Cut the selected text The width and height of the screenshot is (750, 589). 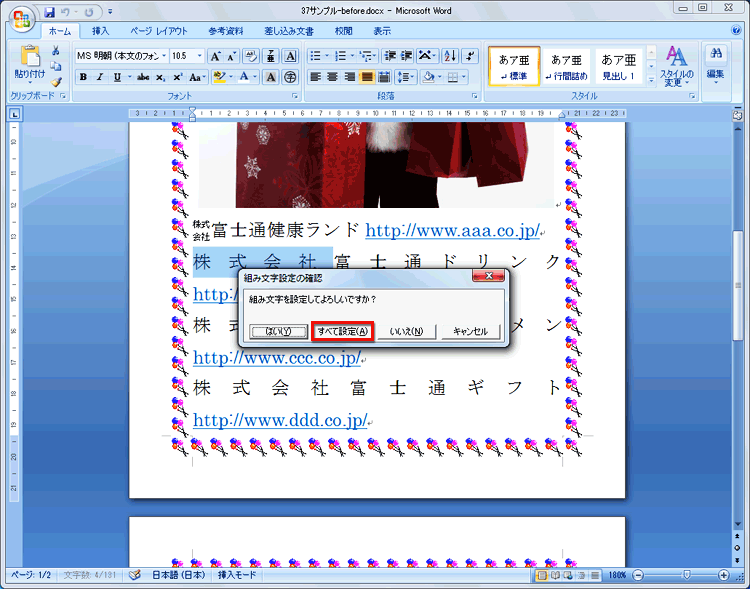[x=56, y=51]
